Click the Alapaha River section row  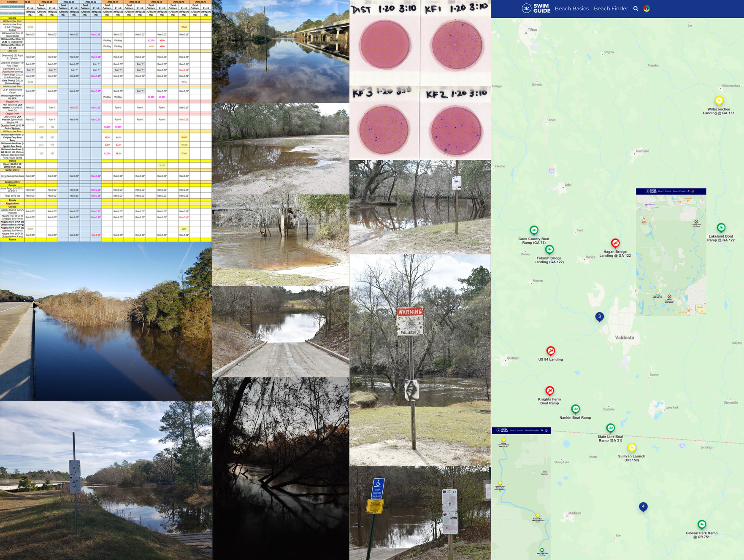pyautogui.click(x=106, y=203)
